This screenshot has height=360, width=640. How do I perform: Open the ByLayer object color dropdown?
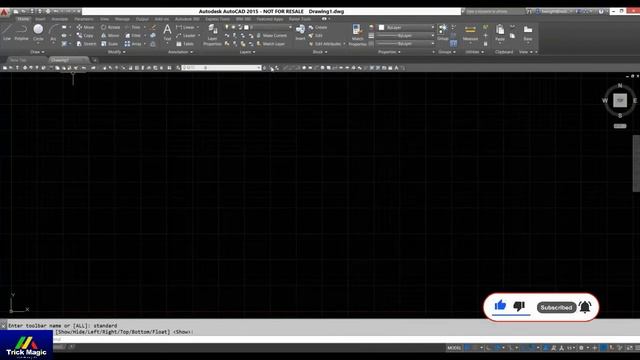[x=433, y=27]
